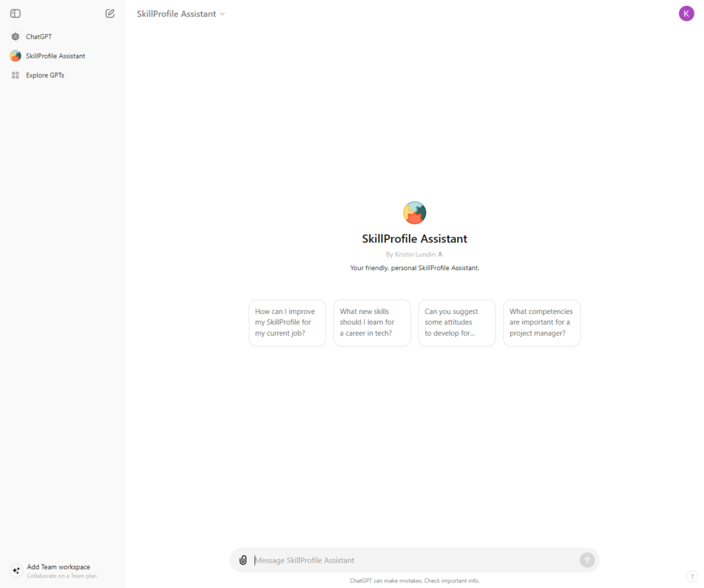Select Explore GPTs in the sidebar
Image resolution: width=704 pixels, height=588 pixels.
point(45,75)
